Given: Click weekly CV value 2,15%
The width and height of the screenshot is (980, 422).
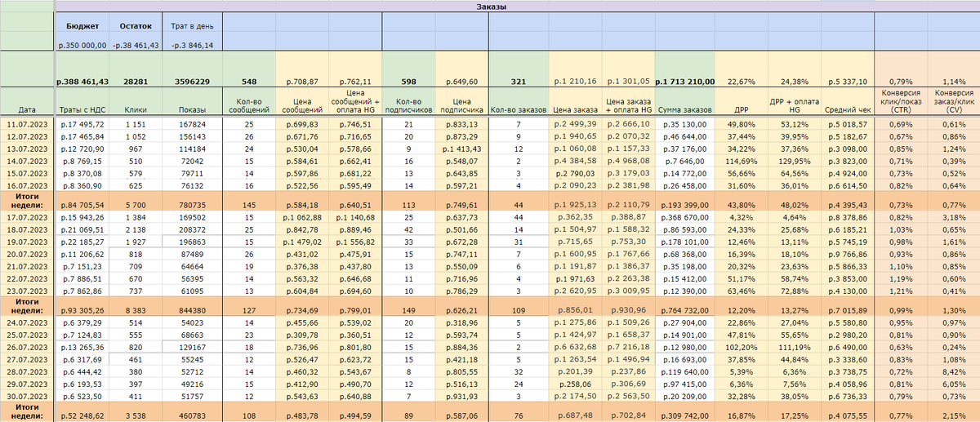Looking at the screenshot, I should point(954,416).
